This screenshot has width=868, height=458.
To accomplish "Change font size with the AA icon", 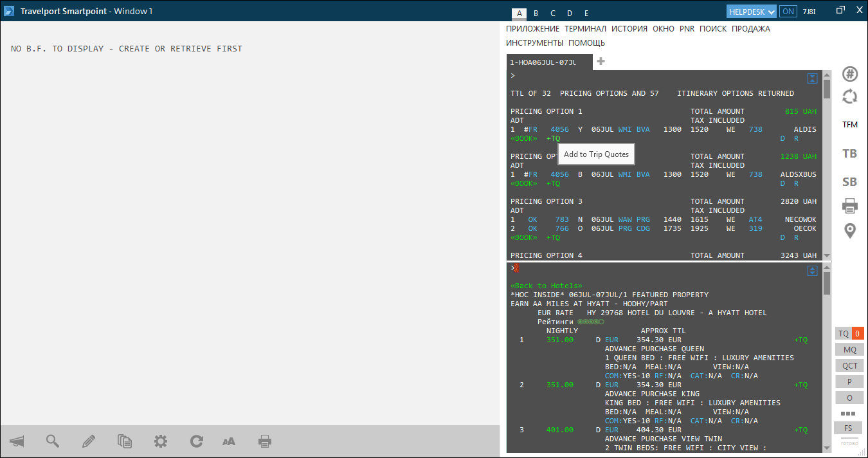I will point(229,441).
